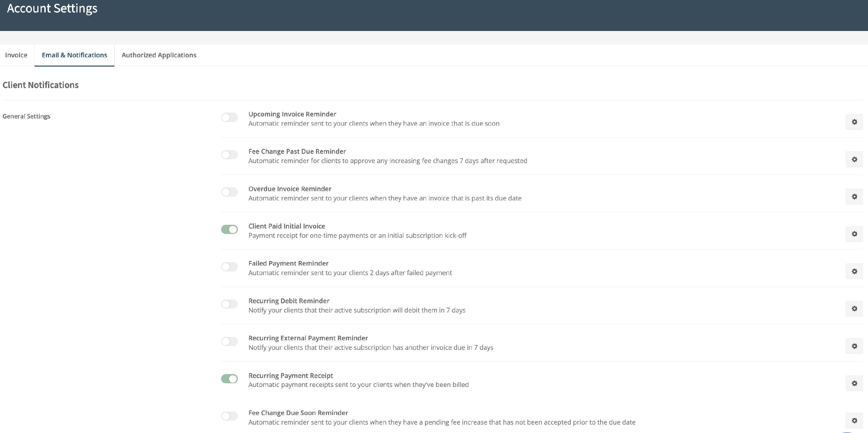Screen dimensions: 868x433
Task: Switch on Recurring Debit Reminder
Action: pos(229,304)
